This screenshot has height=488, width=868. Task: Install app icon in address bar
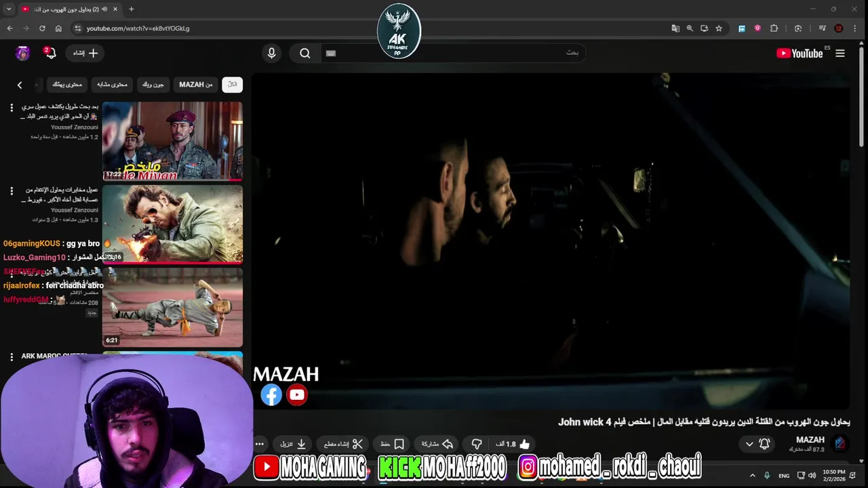(x=704, y=28)
